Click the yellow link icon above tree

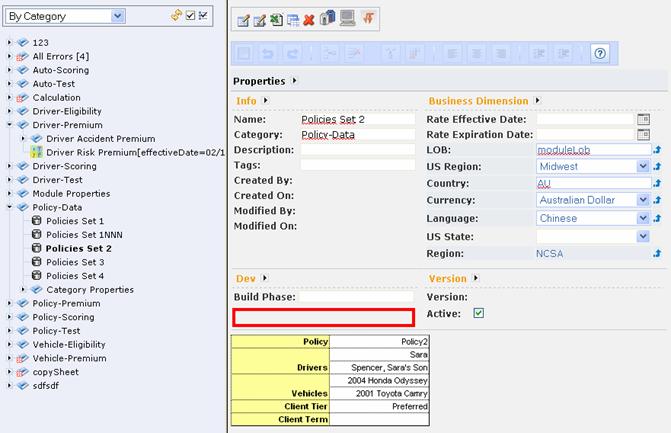(x=176, y=16)
